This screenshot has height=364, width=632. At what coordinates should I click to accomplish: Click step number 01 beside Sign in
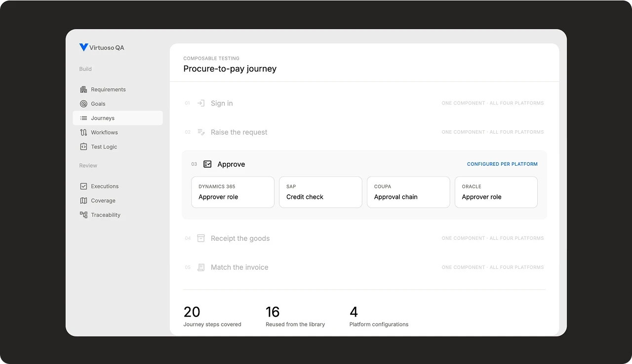pyautogui.click(x=188, y=104)
